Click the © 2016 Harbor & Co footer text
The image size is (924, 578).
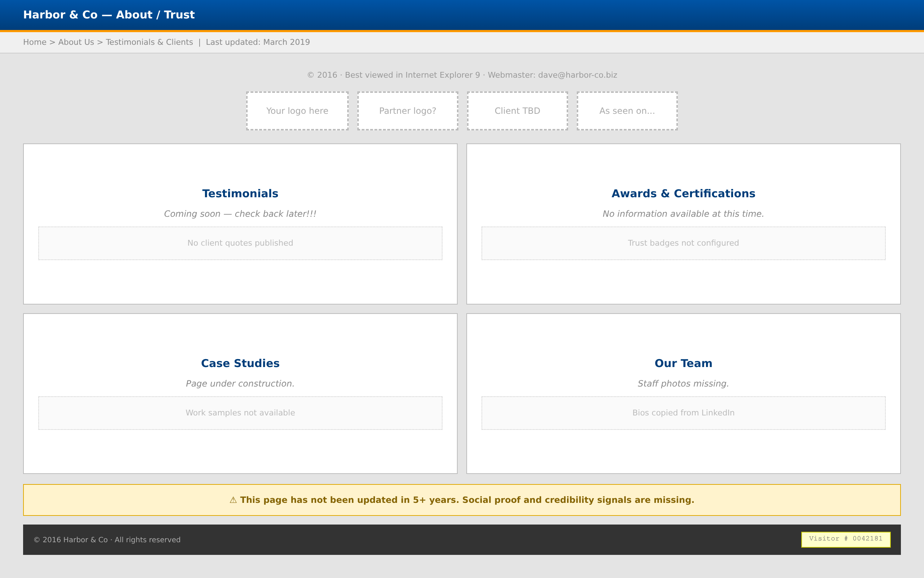(x=107, y=540)
